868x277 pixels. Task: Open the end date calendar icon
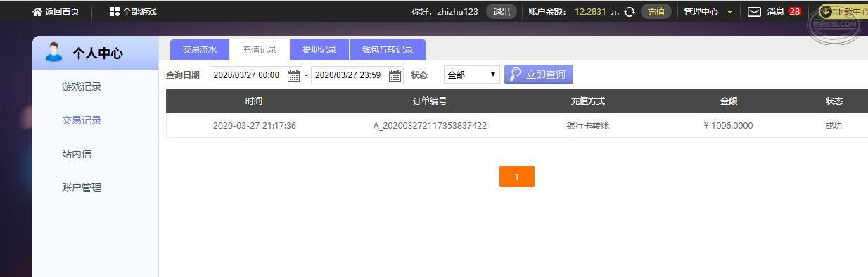pos(395,75)
